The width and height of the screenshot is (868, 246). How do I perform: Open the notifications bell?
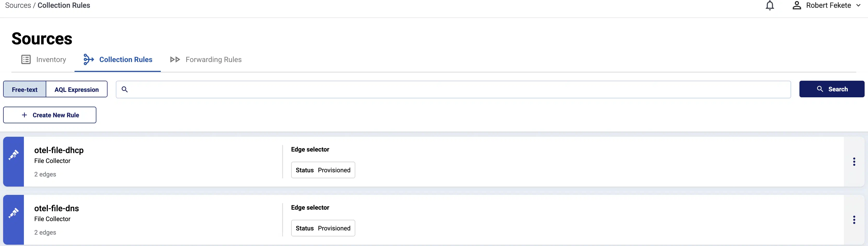pyautogui.click(x=770, y=5)
